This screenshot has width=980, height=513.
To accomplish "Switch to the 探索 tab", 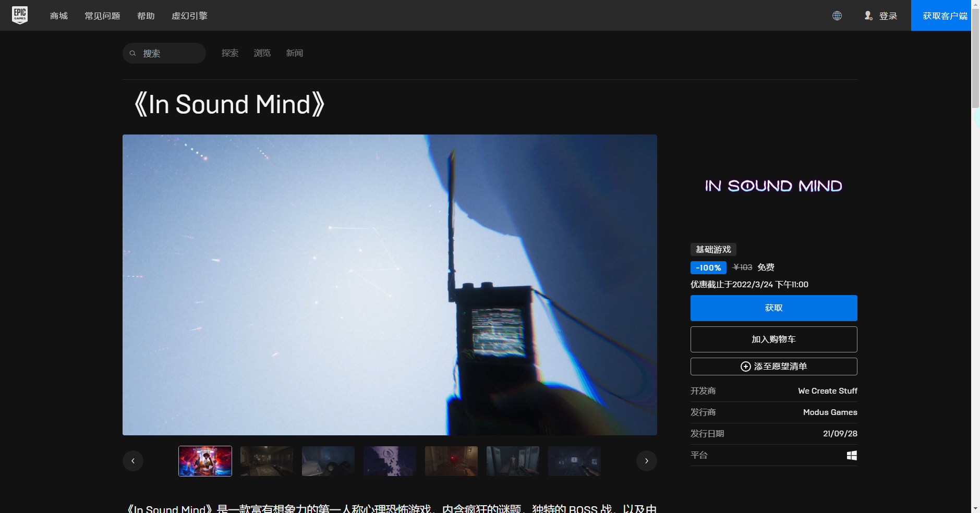I will (229, 53).
